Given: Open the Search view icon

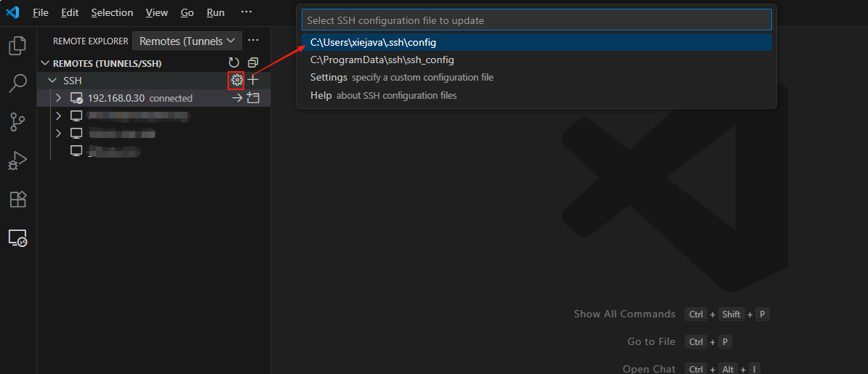Looking at the screenshot, I should point(17,84).
